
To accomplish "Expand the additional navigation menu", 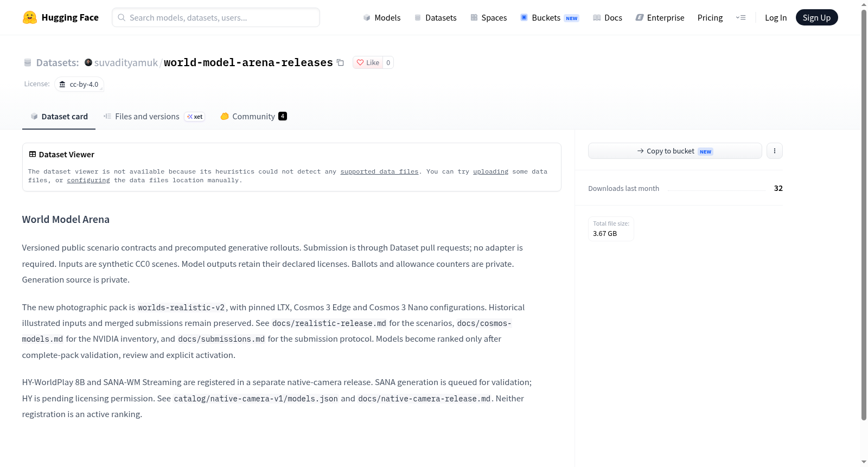I will 741,17.
